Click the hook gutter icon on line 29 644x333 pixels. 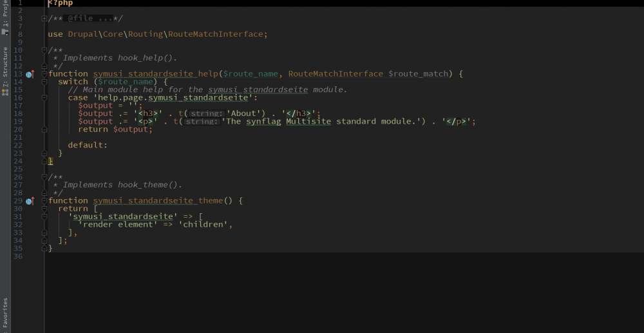coord(30,201)
